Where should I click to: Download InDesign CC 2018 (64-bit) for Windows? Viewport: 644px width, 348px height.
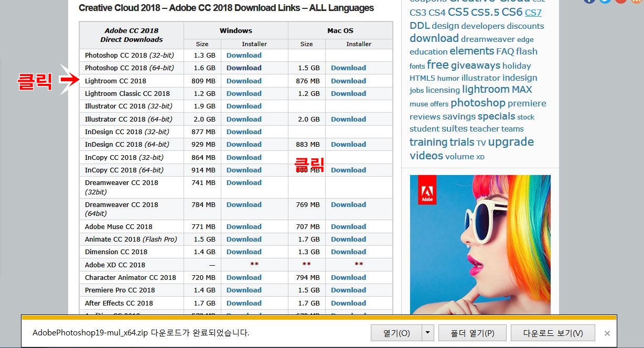pos(244,144)
